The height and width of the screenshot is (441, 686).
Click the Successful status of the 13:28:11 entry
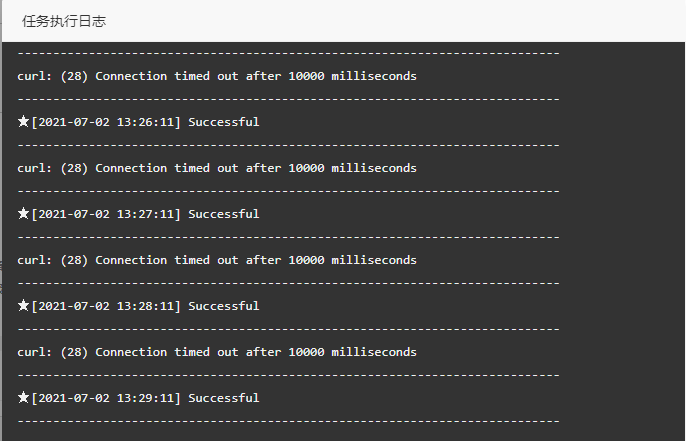(x=223, y=306)
